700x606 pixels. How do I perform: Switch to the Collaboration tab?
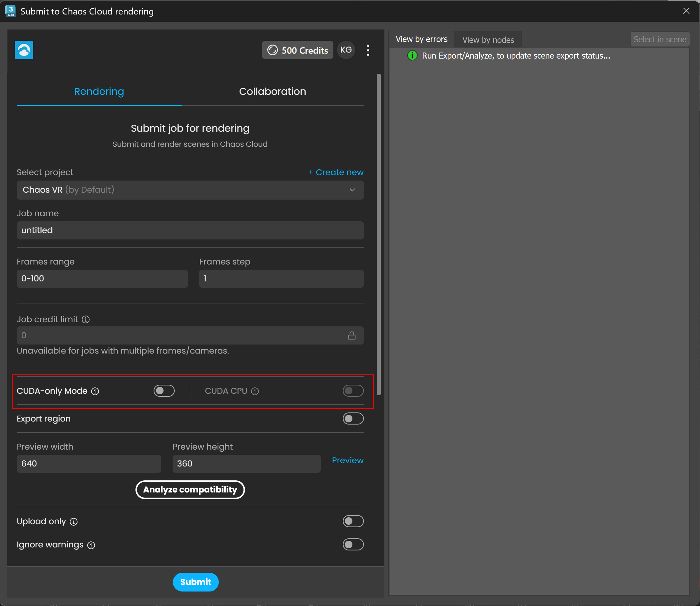point(273,91)
